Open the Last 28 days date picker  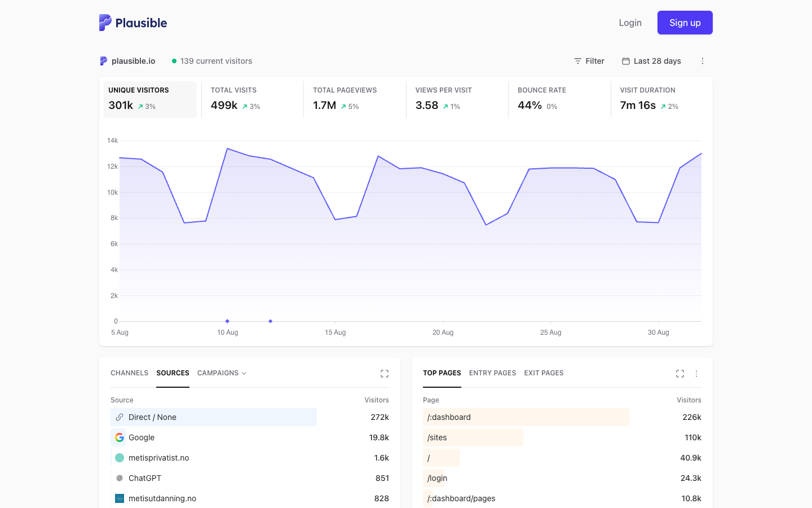(x=651, y=61)
